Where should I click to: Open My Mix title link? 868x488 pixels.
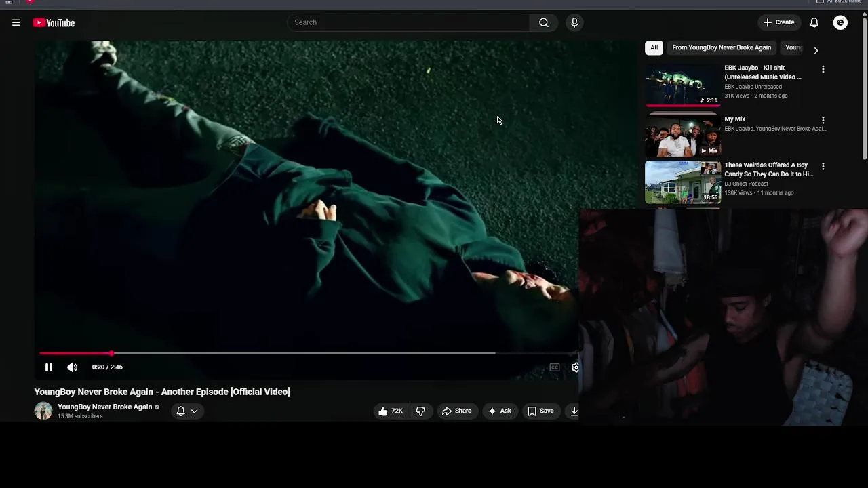click(735, 119)
